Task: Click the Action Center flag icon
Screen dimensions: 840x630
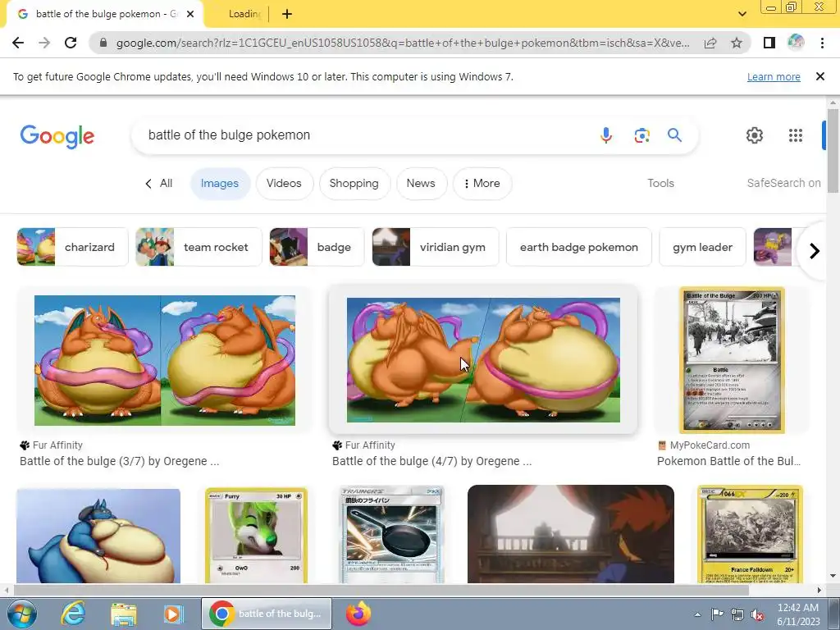Action: [717, 614]
